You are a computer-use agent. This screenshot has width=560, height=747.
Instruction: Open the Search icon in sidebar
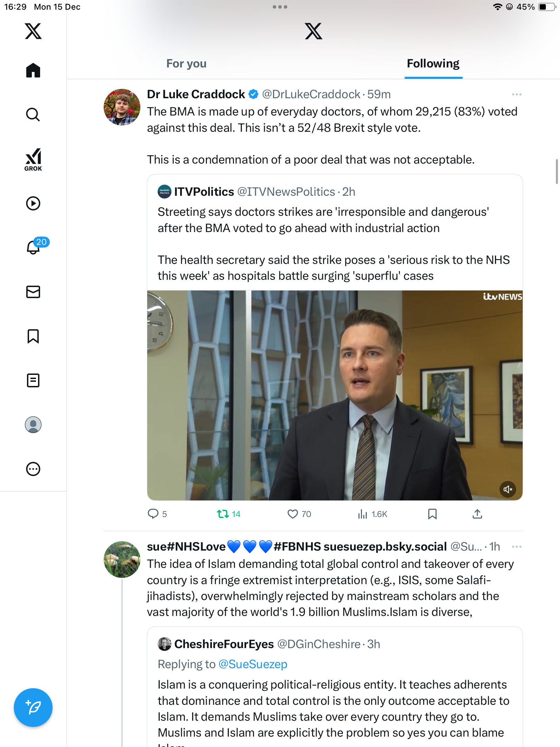point(33,114)
